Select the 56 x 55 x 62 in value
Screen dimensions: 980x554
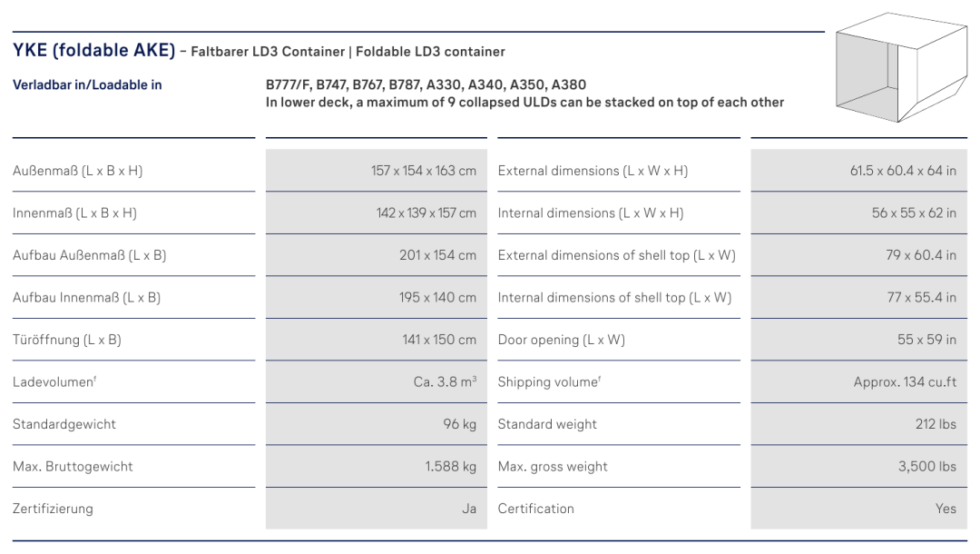[914, 213]
